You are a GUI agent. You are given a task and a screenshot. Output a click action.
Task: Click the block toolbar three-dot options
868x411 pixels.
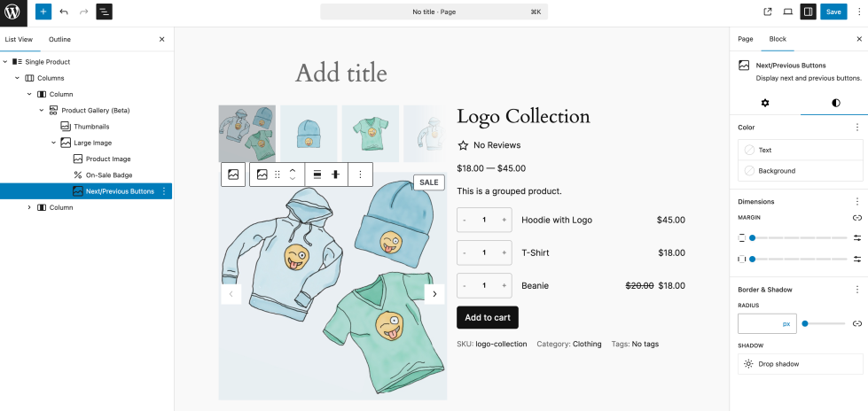pos(360,174)
